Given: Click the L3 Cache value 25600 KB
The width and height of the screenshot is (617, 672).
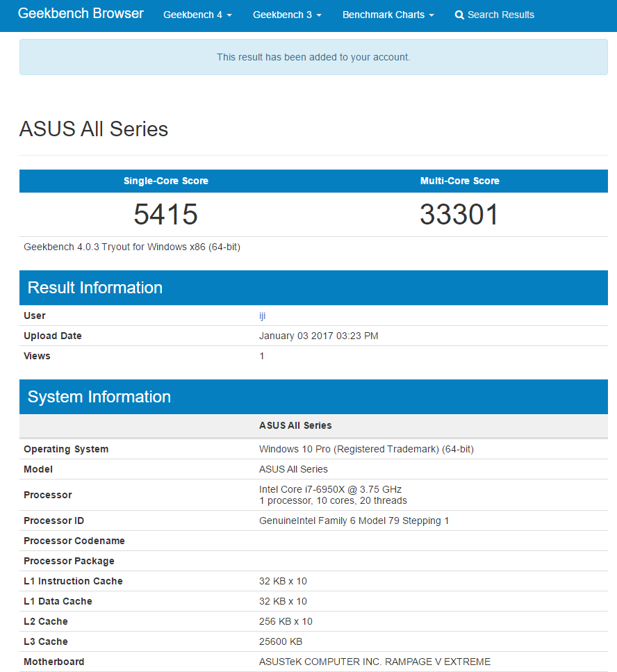Looking at the screenshot, I should click(281, 641).
